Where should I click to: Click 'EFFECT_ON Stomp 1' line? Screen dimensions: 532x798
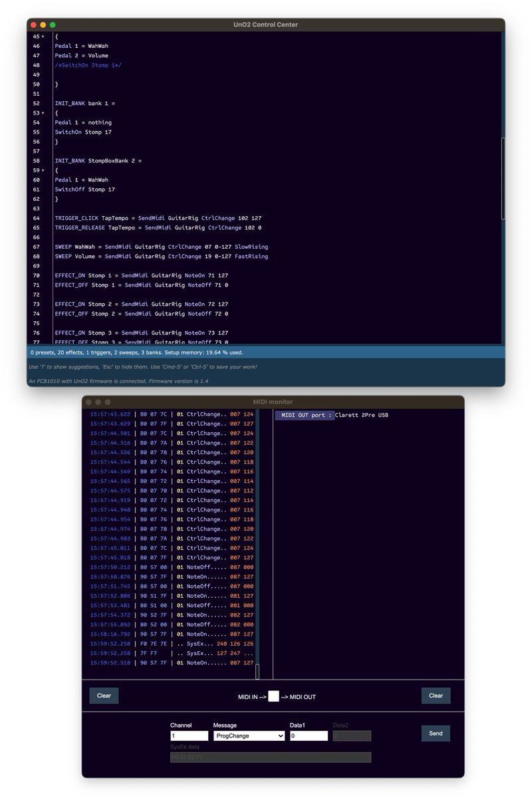pyautogui.click(x=142, y=275)
